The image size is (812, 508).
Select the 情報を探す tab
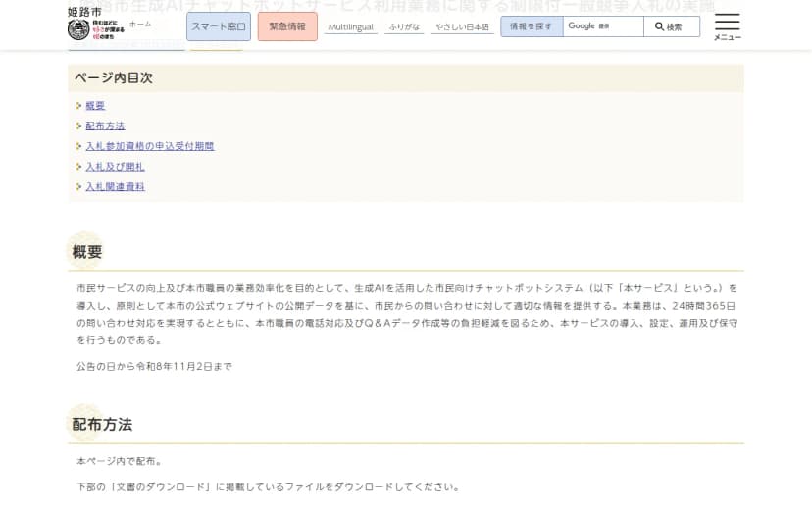(x=532, y=26)
